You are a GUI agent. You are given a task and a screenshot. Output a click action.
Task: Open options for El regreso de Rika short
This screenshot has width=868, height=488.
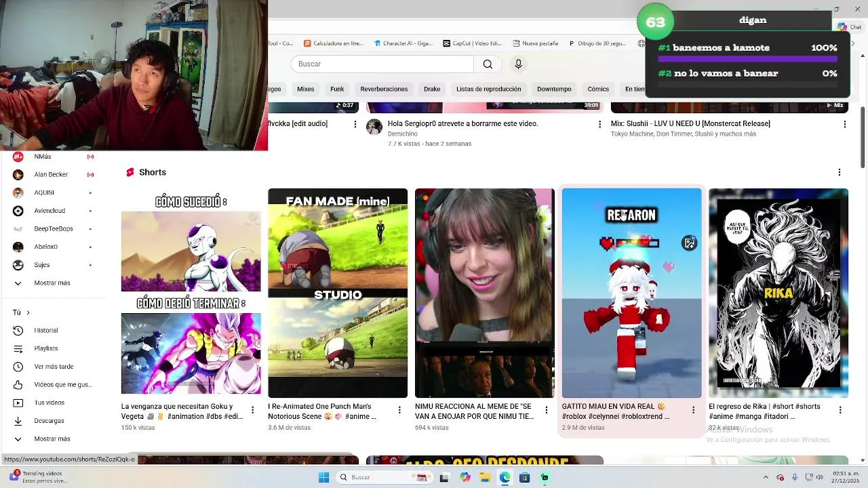point(840,410)
